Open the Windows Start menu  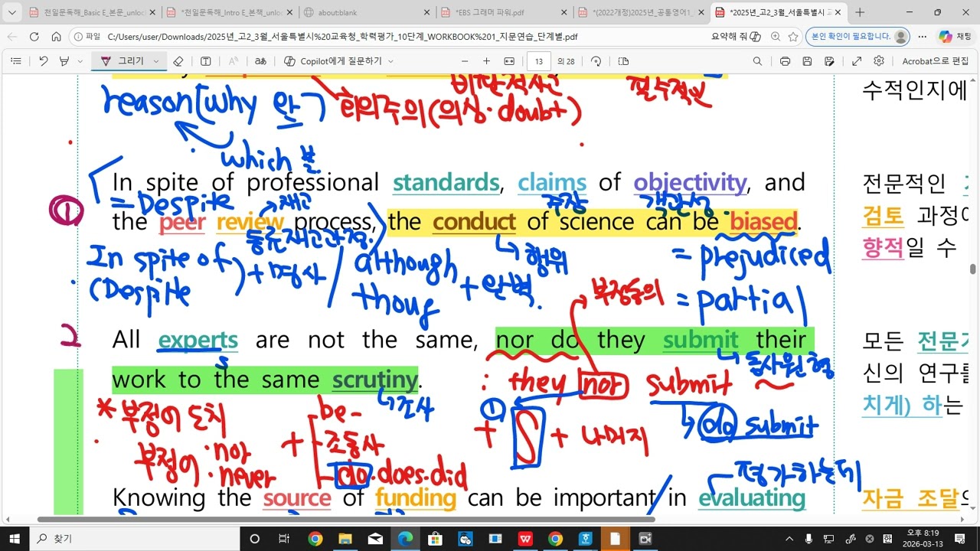point(14,538)
